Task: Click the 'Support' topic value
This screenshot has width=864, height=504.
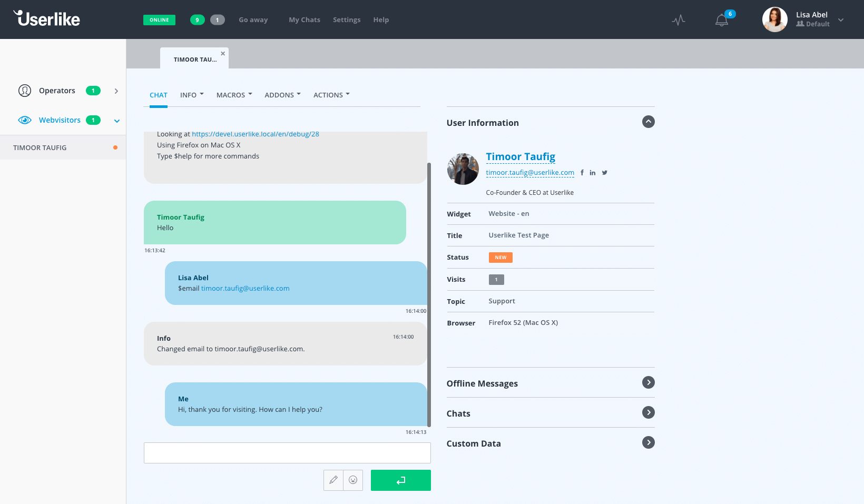Action: tap(502, 301)
